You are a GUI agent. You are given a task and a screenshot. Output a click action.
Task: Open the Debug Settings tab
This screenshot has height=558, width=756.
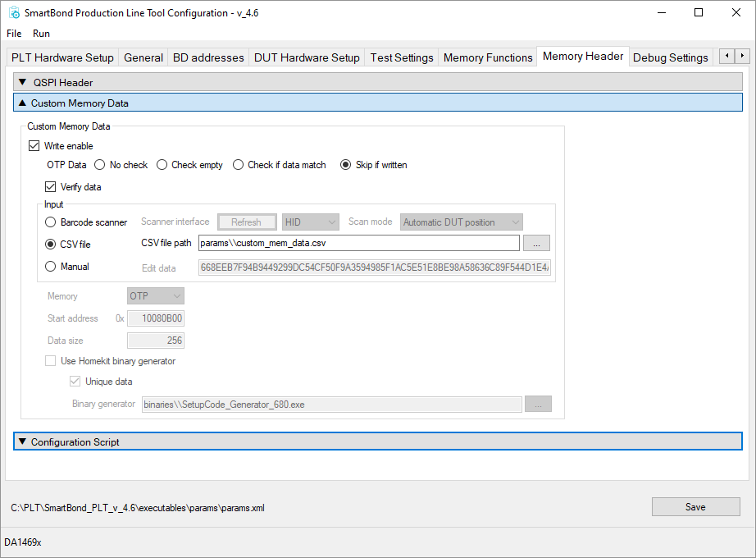point(670,57)
